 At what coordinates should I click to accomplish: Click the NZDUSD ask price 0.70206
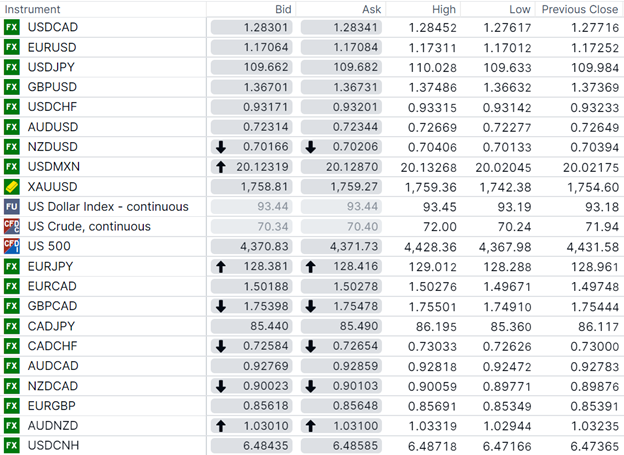click(x=342, y=146)
